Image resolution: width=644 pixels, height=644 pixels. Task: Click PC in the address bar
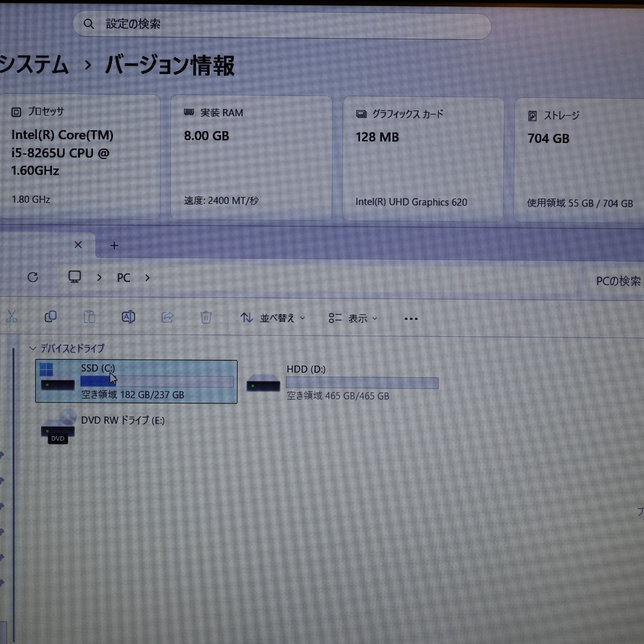click(x=124, y=278)
